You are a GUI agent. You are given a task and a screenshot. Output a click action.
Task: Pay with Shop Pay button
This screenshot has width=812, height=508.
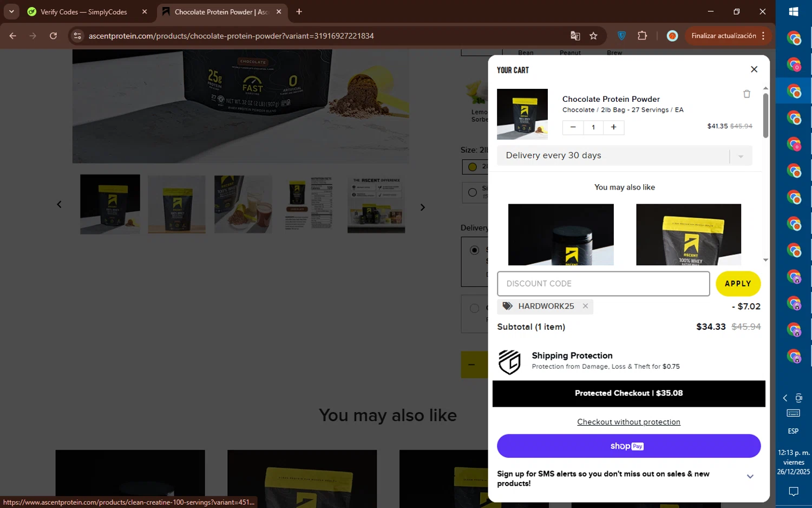click(x=628, y=446)
